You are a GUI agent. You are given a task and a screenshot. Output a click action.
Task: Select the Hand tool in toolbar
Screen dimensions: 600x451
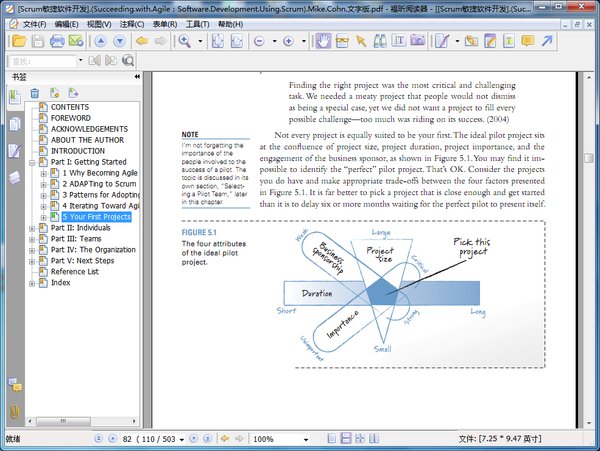pyautogui.click(x=323, y=41)
